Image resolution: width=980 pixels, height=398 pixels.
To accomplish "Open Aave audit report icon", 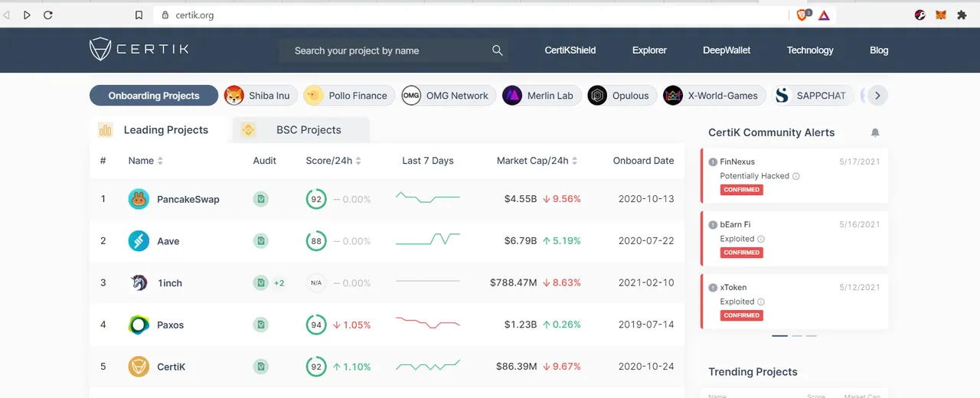I will pyautogui.click(x=261, y=241).
